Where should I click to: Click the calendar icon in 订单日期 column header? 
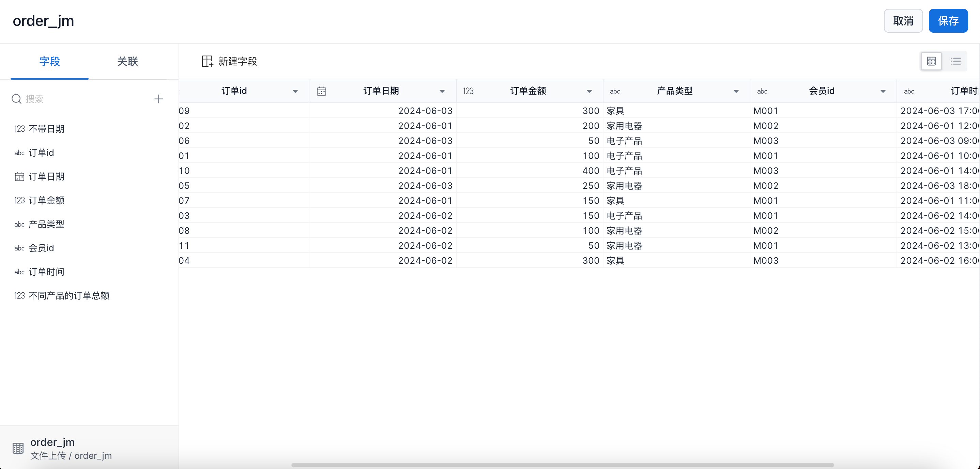pyautogui.click(x=321, y=91)
